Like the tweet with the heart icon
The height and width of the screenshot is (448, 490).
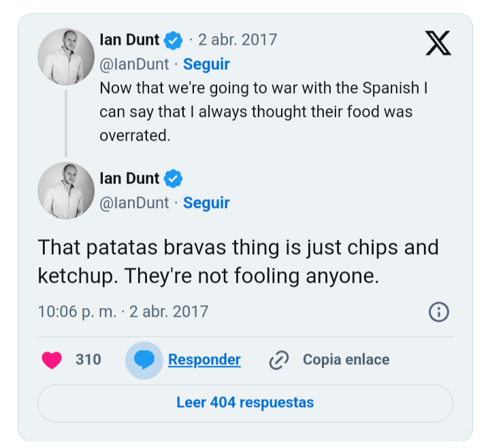(x=52, y=360)
